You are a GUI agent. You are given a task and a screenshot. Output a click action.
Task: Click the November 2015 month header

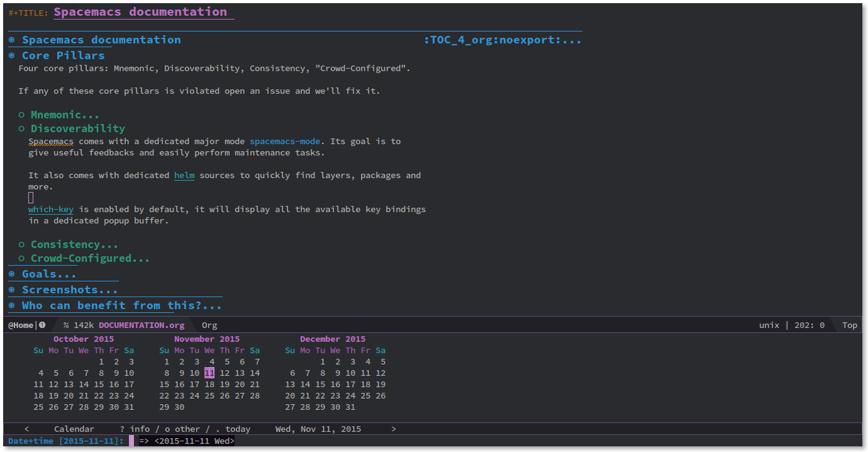click(x=207, y=339)
